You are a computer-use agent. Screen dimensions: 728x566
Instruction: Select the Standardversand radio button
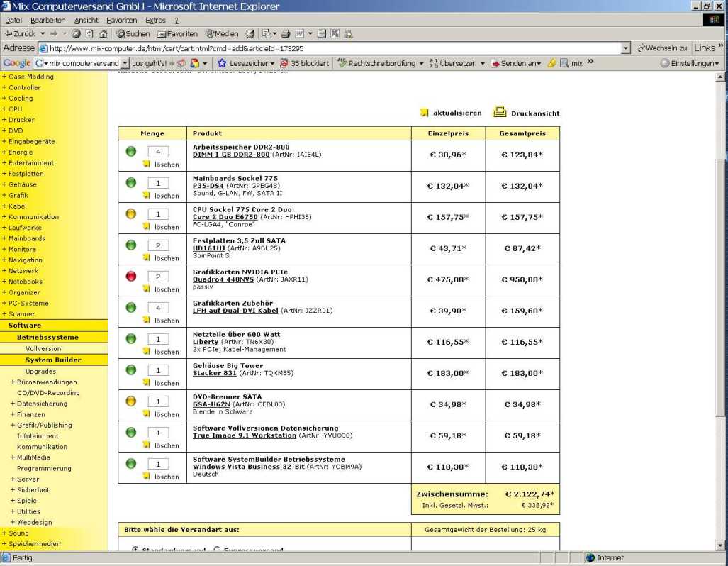(135, 550)
